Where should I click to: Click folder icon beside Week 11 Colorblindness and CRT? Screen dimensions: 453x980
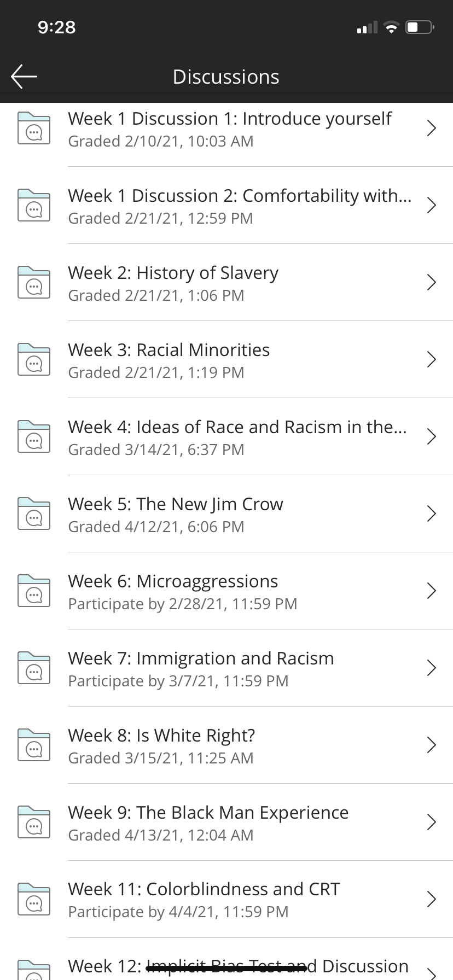click(x=34, y=899)
